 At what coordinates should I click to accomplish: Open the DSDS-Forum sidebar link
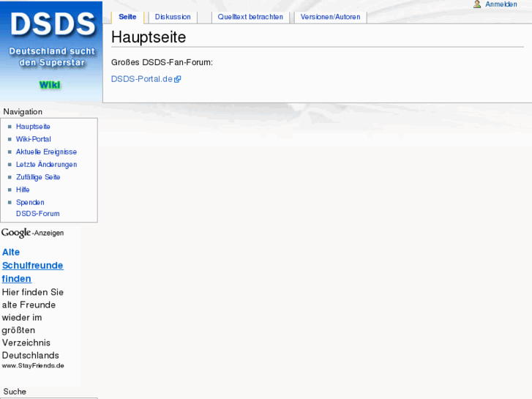coord(37,214)
